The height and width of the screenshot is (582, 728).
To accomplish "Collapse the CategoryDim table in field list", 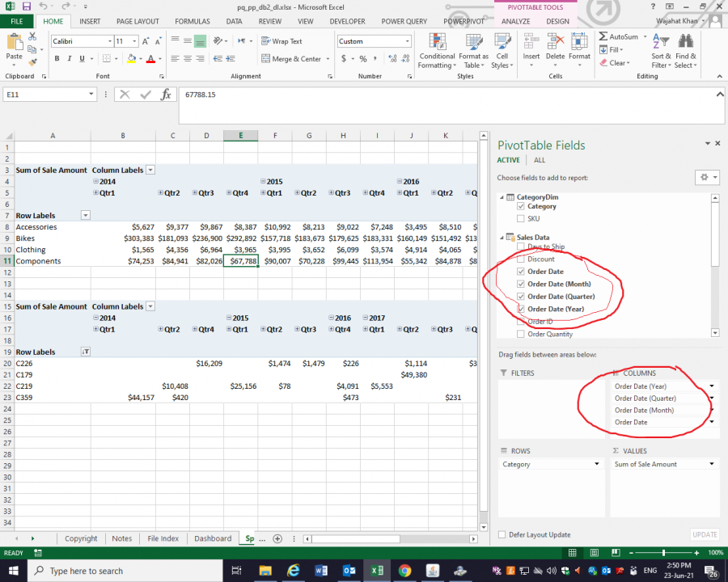I will coord(502,197).
